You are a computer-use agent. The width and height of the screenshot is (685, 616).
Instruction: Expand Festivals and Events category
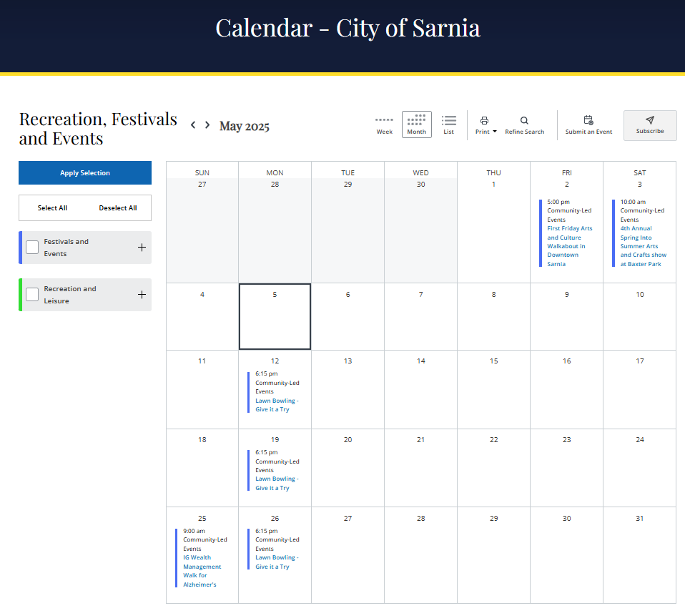pyautogui.click(x=142, y=248)
